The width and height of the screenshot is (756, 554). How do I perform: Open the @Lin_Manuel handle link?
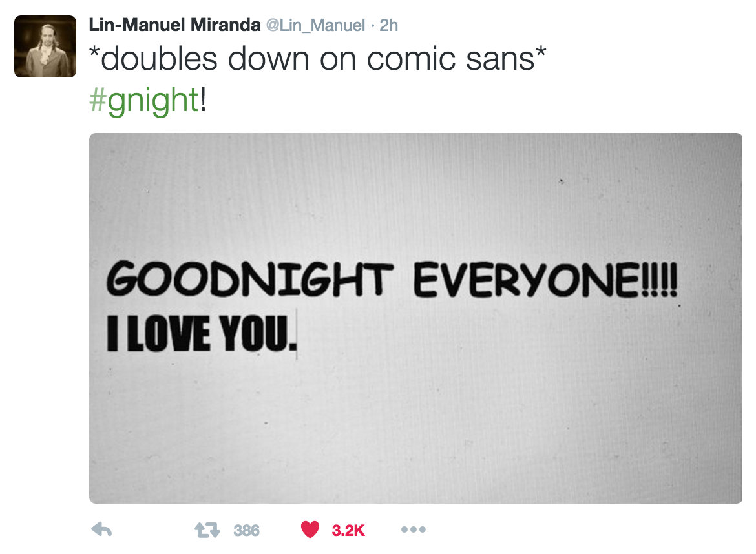coord(315,25)
